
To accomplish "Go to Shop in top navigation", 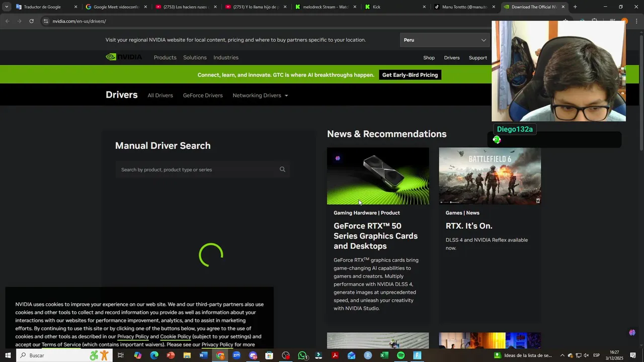I will (x=429, y=58).
